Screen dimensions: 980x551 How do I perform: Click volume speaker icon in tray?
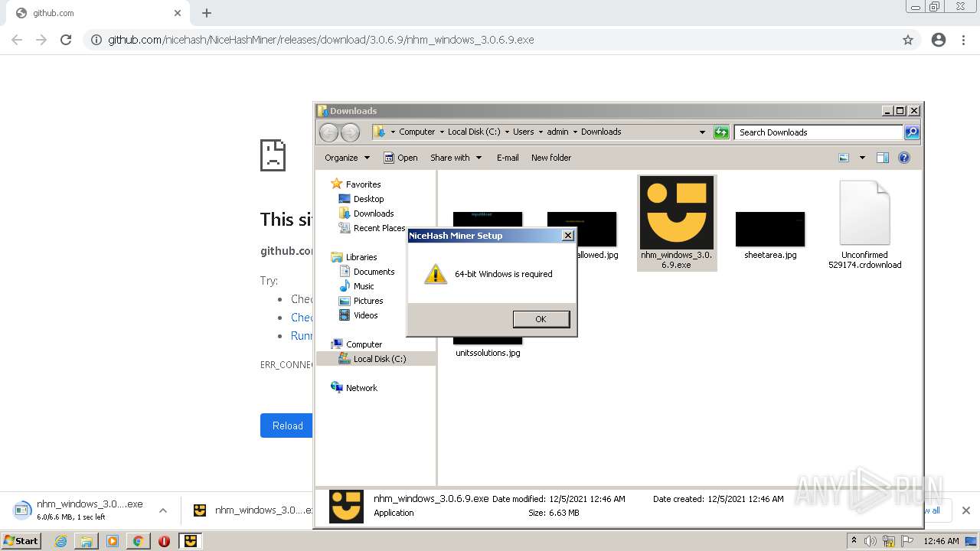pyautogui.click(x=871, y=541)
